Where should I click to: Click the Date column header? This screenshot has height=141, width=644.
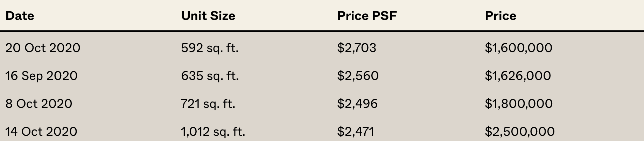coord(20,16)
